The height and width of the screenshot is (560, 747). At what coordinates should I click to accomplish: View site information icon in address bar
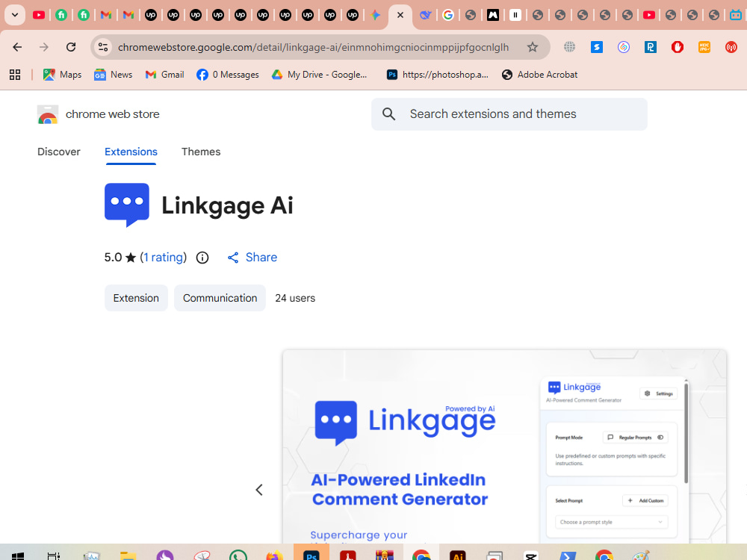coord(103,47)
